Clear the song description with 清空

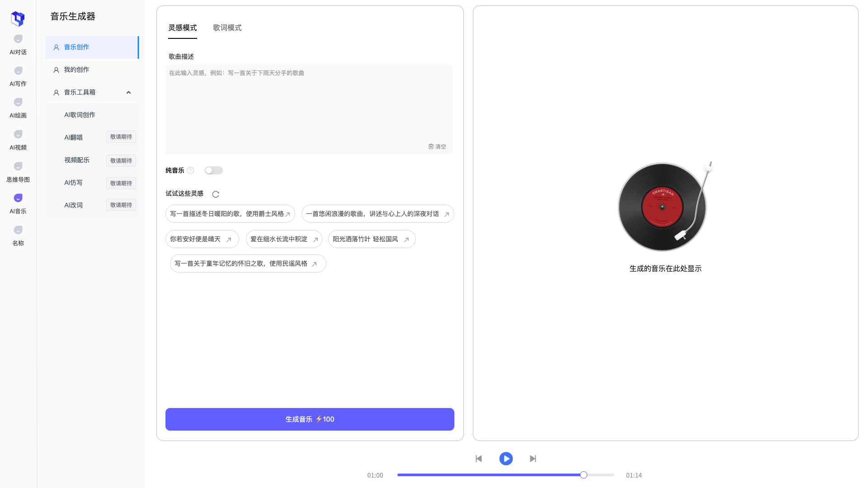coord(437,146)
